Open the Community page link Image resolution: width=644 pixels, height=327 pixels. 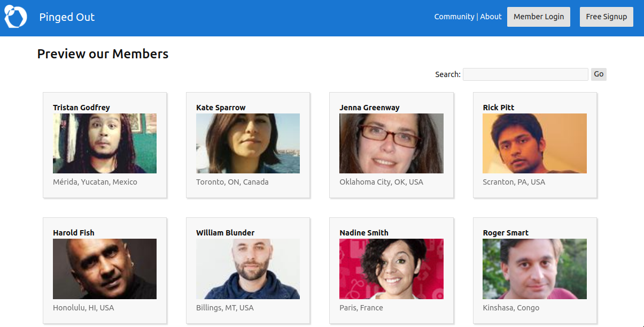click(x=454, y=17)
